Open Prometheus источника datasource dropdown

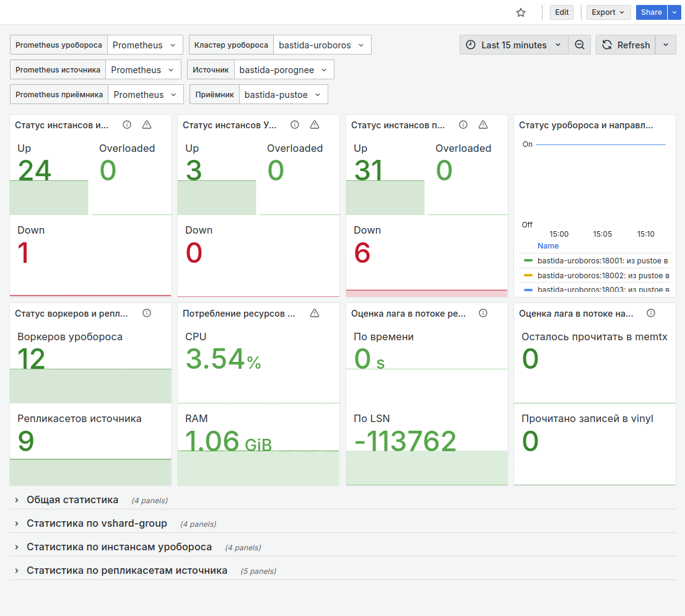point(143,70)
